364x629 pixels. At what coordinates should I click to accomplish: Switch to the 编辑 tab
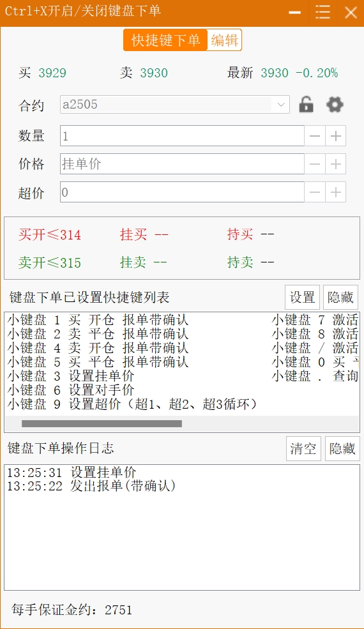tap(224, 40)
